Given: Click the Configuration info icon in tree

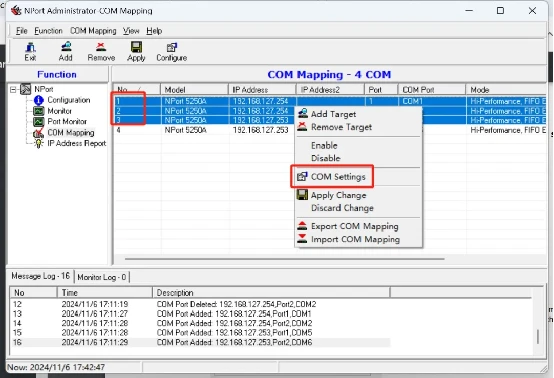Looking at the screenshot, I should click(x=39, y=100).
